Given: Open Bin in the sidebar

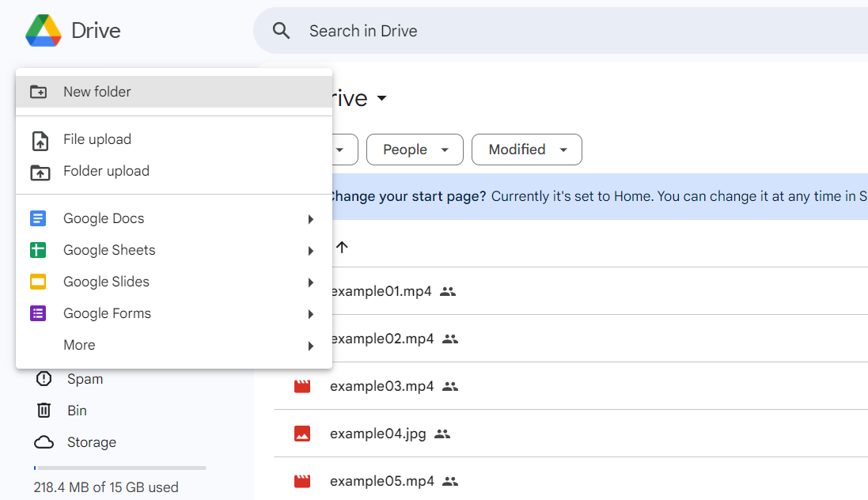Looking at the screenshot, I should point(77,411).
